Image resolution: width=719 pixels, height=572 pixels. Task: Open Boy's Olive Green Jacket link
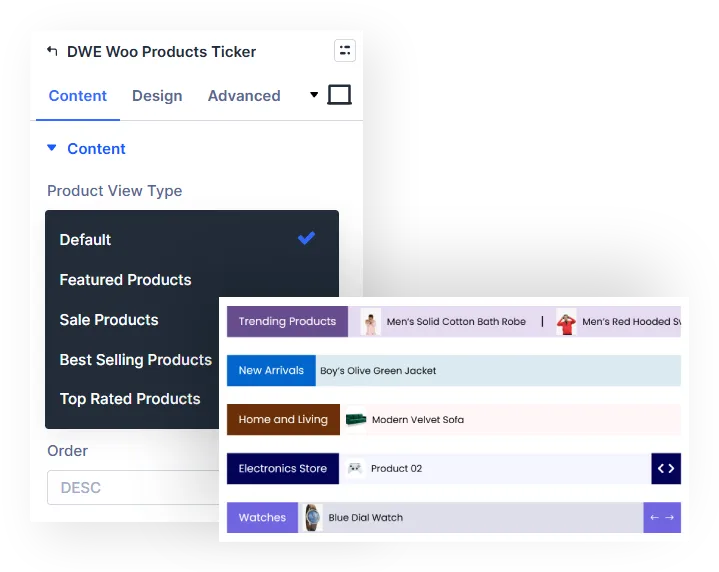[x=378, y=371]
